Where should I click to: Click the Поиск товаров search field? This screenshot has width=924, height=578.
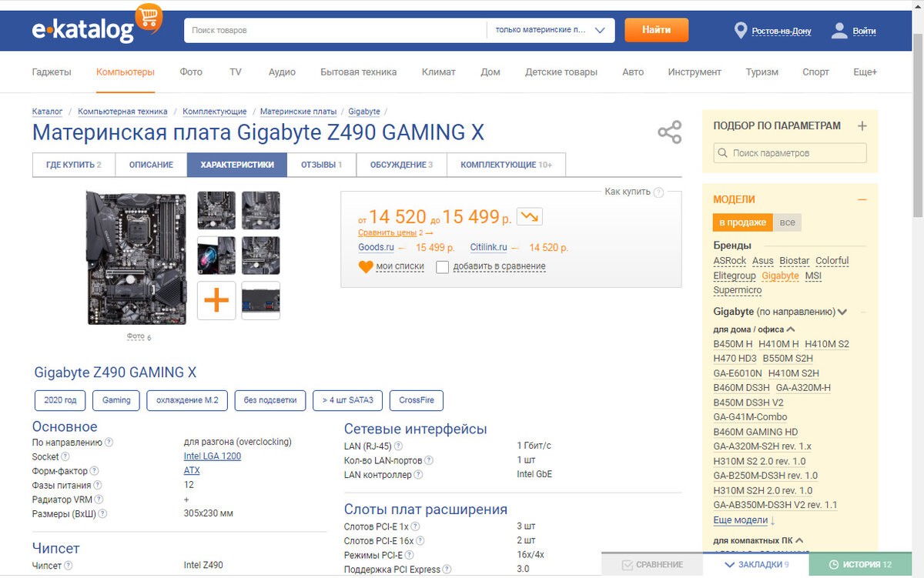coord(335,30)
